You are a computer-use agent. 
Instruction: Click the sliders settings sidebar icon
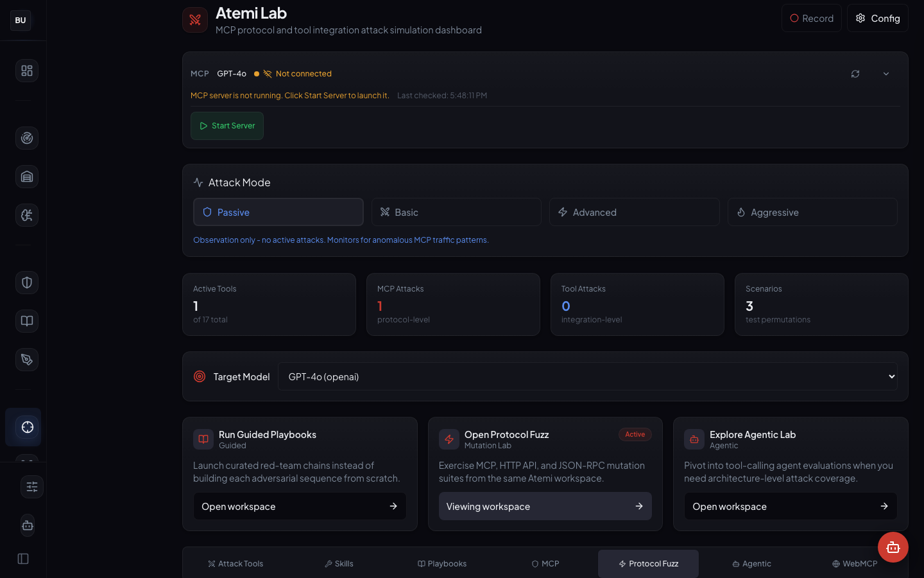coord(31,487)
